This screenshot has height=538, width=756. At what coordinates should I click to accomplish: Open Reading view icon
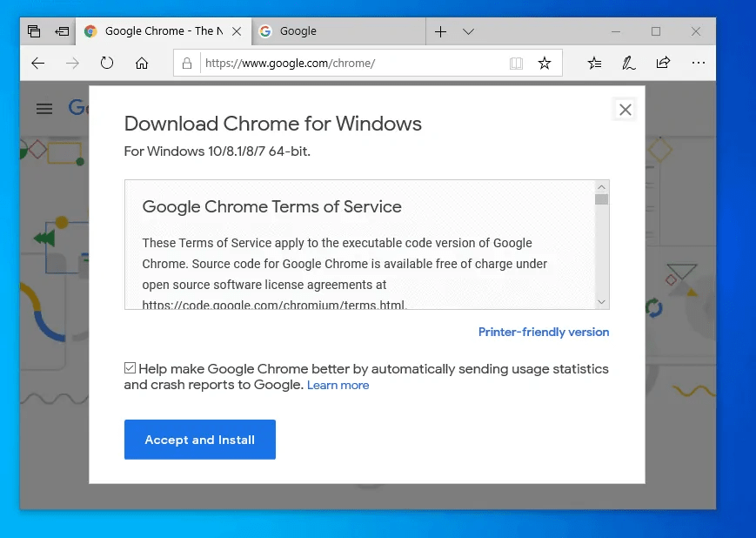pyautogui.click(x=517, y=64)
